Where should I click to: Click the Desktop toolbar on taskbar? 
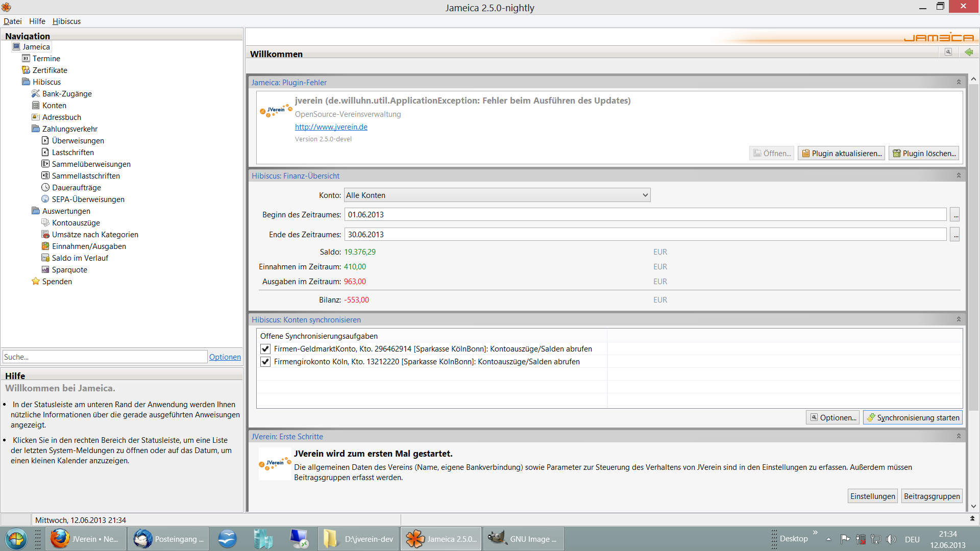tap(794, 539)
